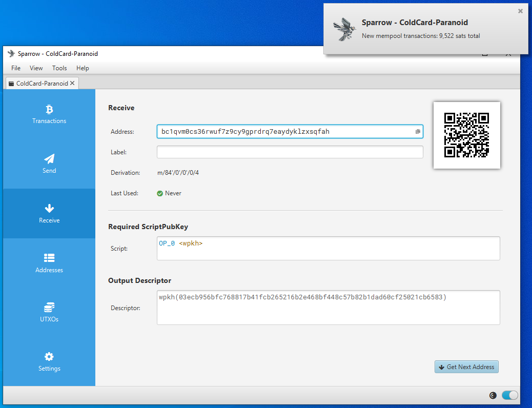The width and height of the screenshot is (532, 408).
Task: Focus the Address input field
Action: [x=290, y=132]
